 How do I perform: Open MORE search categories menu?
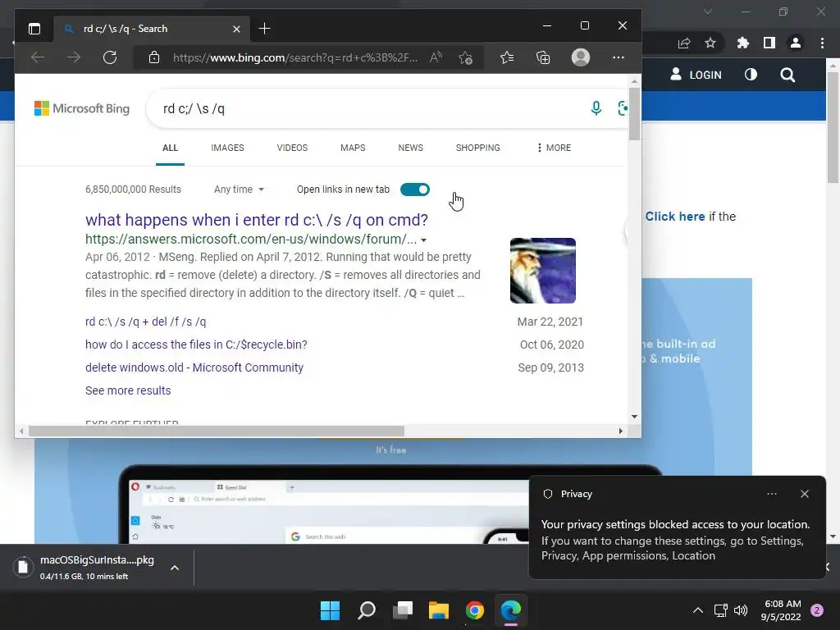point(554,148)
